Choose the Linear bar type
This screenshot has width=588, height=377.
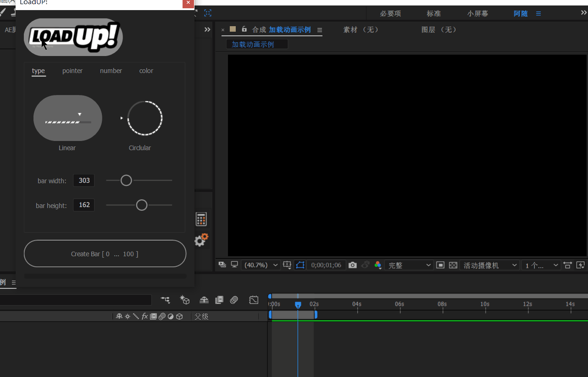pos(68,118)
